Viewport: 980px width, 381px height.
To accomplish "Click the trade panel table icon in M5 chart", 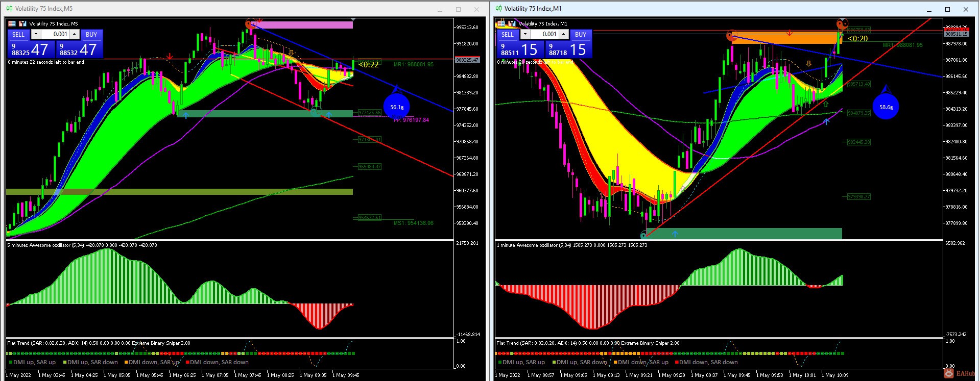I will pos(12,23).
